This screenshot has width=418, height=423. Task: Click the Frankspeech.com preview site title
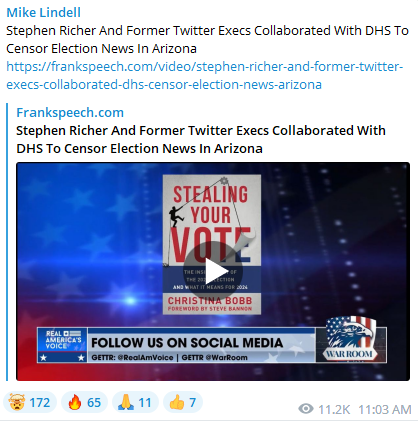[x=70, y=113]
